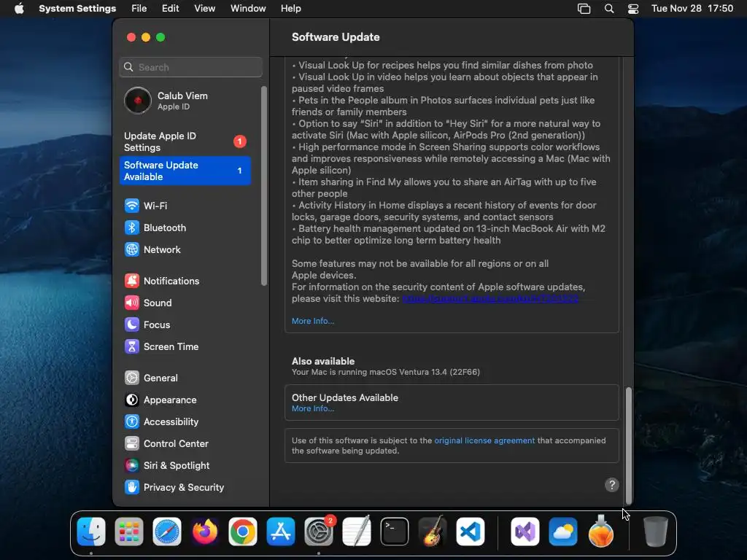Click the sidebar scrollbar

tap(264, 186)
